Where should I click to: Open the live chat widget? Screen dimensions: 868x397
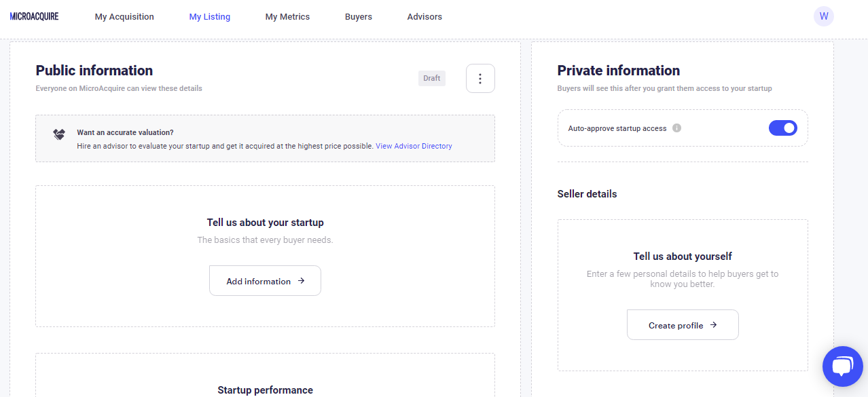[842, 366]
